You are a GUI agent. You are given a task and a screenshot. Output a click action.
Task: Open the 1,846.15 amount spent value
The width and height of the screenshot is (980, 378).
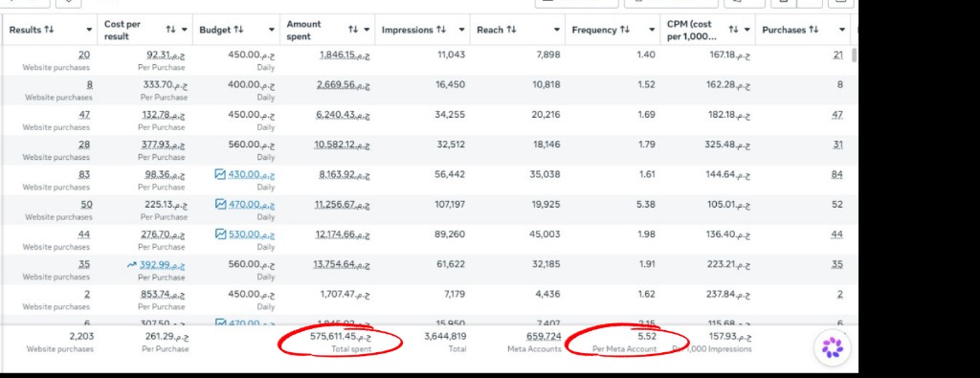345,55
